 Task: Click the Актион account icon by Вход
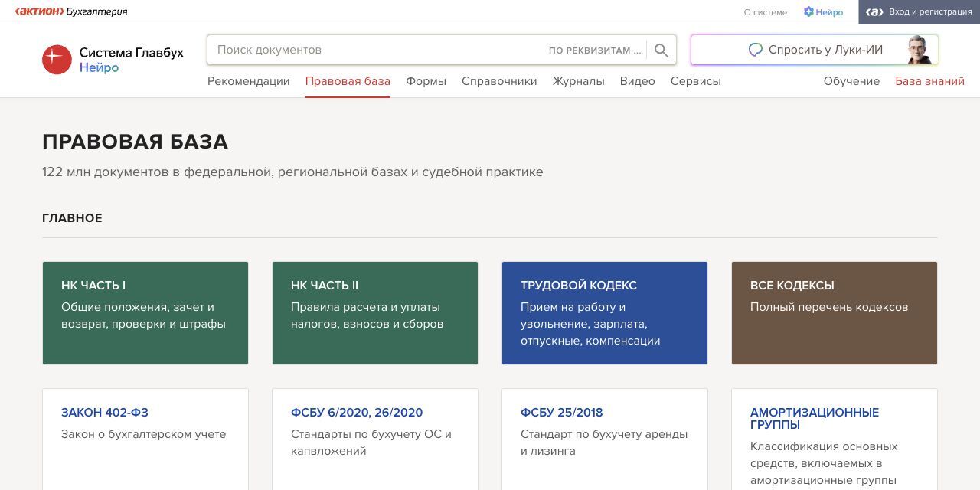[x=875, y=12]
